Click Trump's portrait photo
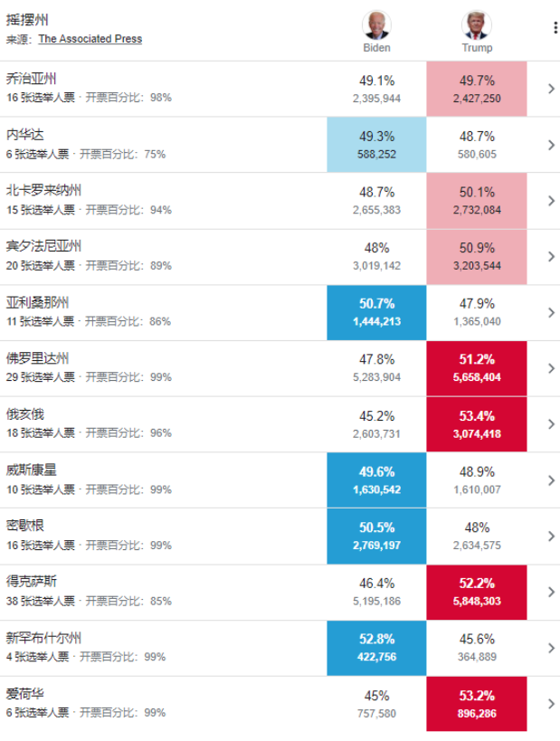The image size is (560, 741). click(477, 25)
